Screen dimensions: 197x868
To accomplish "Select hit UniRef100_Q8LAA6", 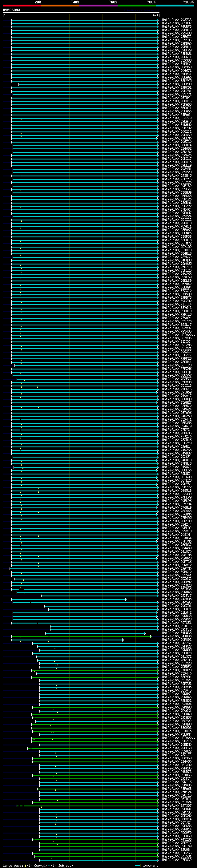I will (176, 78).
